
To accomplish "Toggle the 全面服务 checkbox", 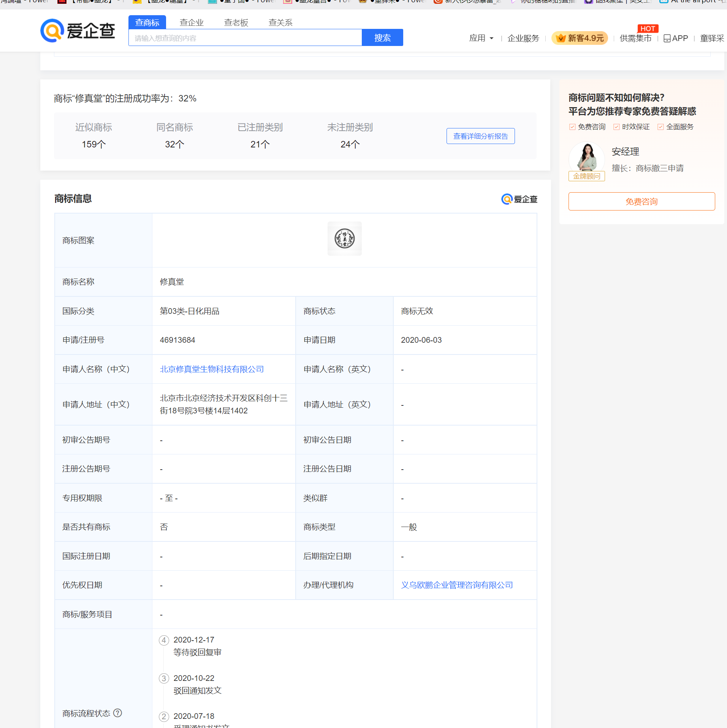I will [660, 127].
